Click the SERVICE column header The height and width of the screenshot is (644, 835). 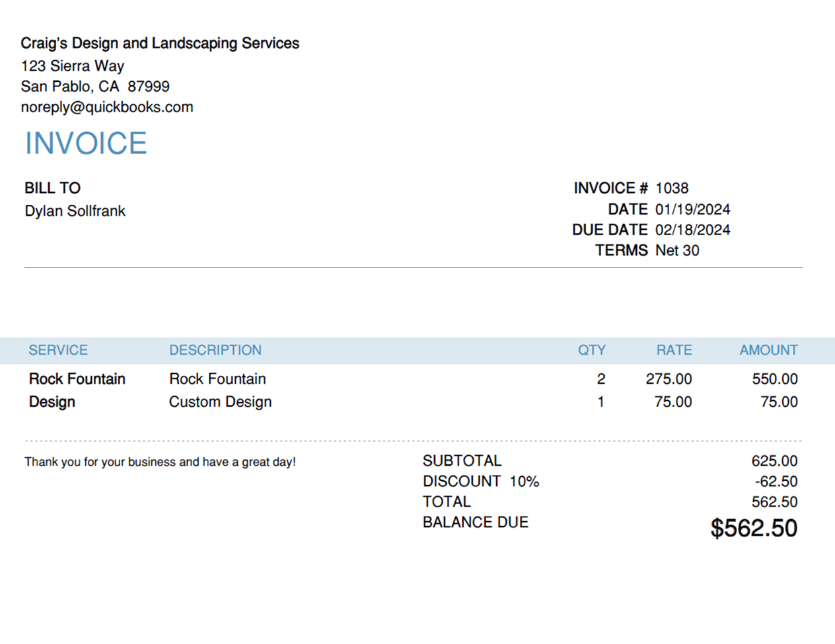[x=58, y=350]
